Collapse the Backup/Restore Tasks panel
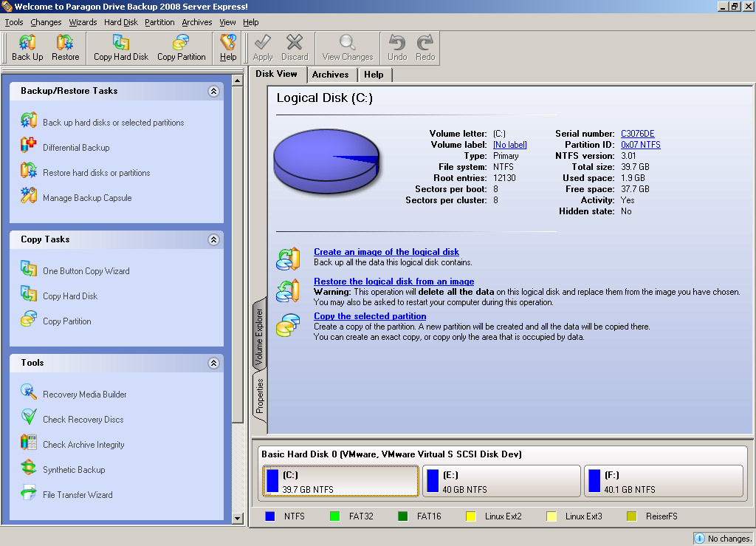Screen dimensions: 756x546 coord(213,91)
